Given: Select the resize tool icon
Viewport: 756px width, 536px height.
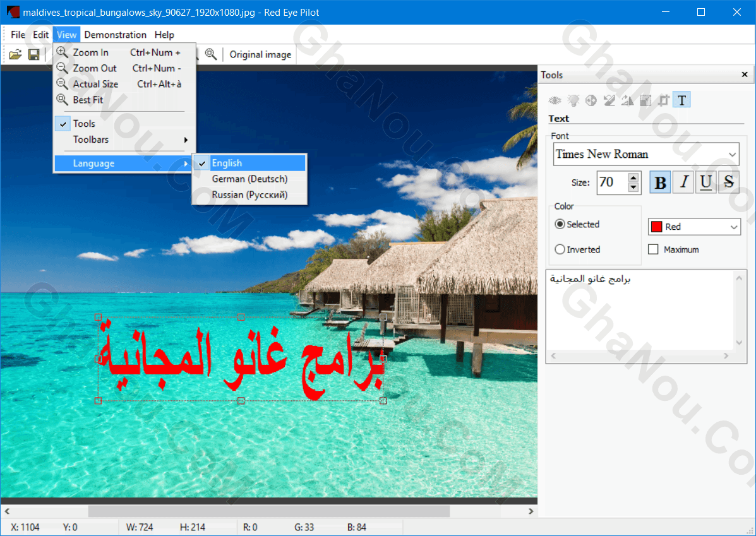Looking at the screenshot, I should 645,100.
